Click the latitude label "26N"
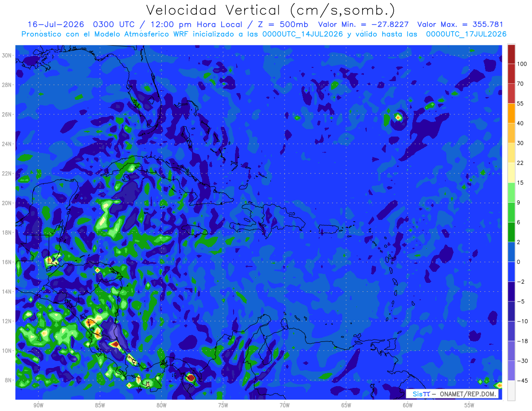 click(x=8, y=114)
